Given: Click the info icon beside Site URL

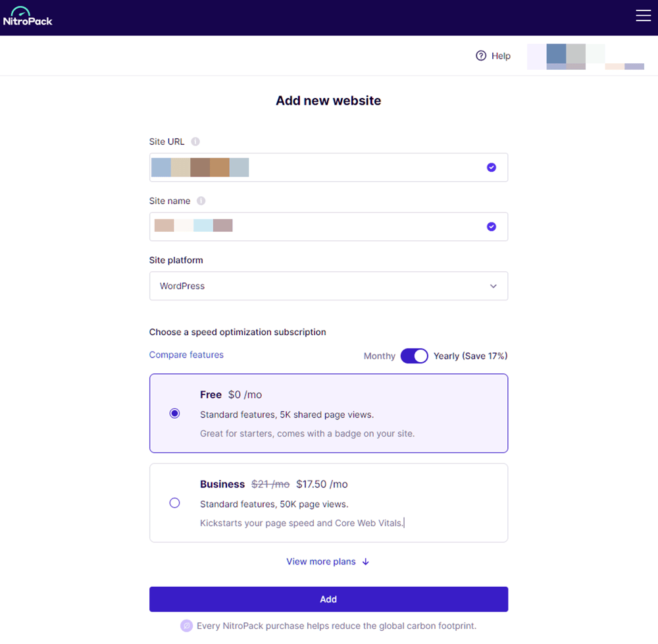Looking at the screenshot, I should pyautogui.click(x=195, y=141).
